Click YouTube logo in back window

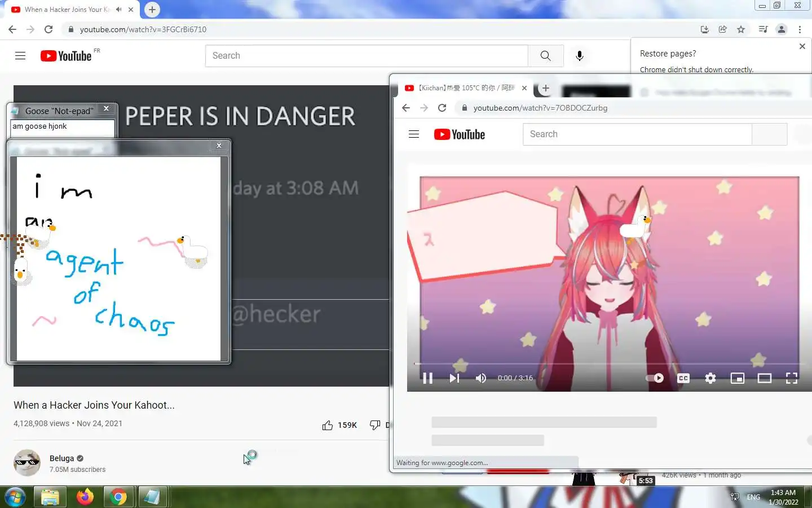[x=66, y=56]
